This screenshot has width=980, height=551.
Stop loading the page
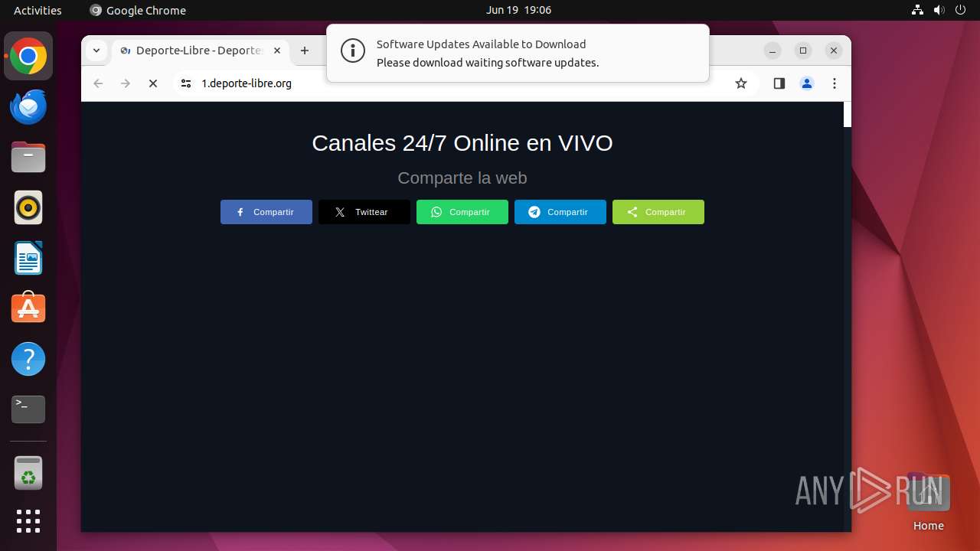pyautogui.click(x=153, y=83)
